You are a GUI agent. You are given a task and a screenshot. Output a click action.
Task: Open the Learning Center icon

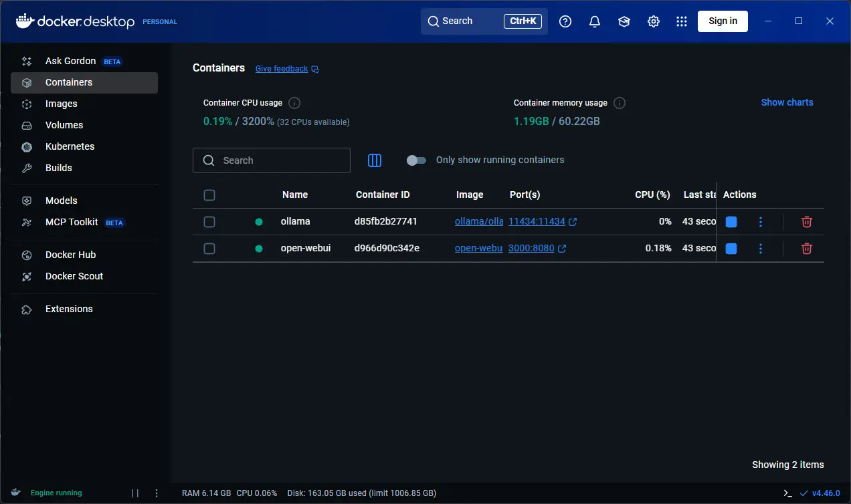coord(624,21)
